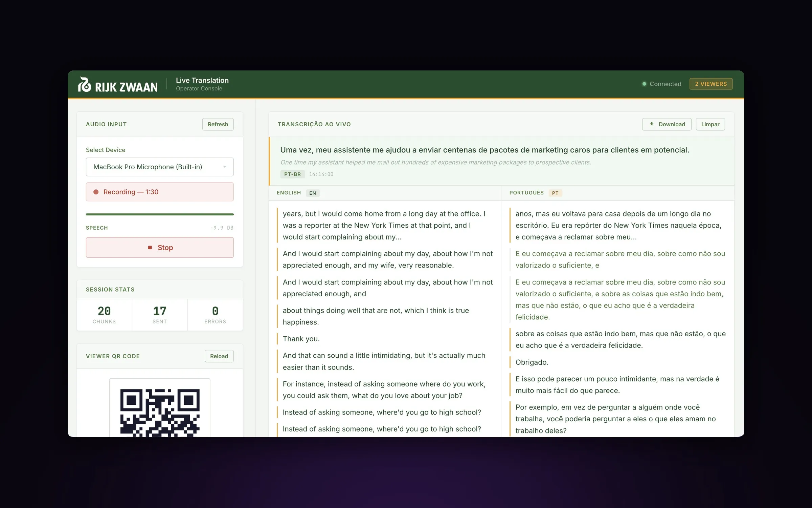Image resolution: width=812 pixels, height=508 pixels.
Task: Click the SESSION STATS heading
Action: pos(110,290)
